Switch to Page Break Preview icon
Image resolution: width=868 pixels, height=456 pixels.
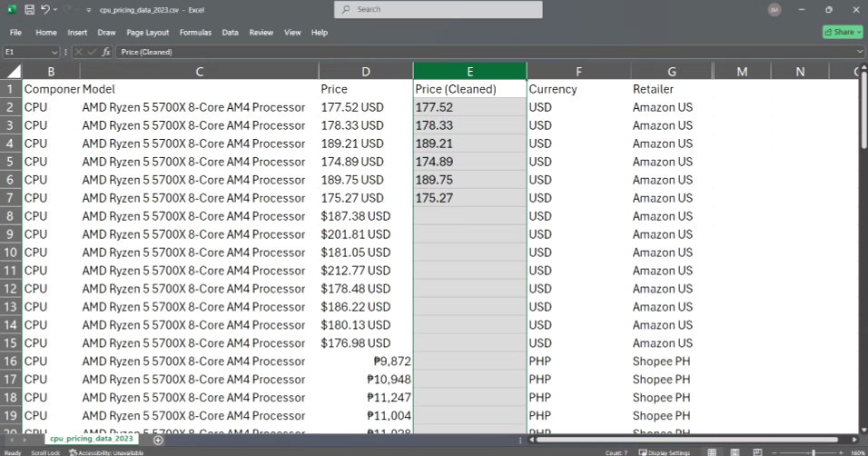[x=757, y=452]
